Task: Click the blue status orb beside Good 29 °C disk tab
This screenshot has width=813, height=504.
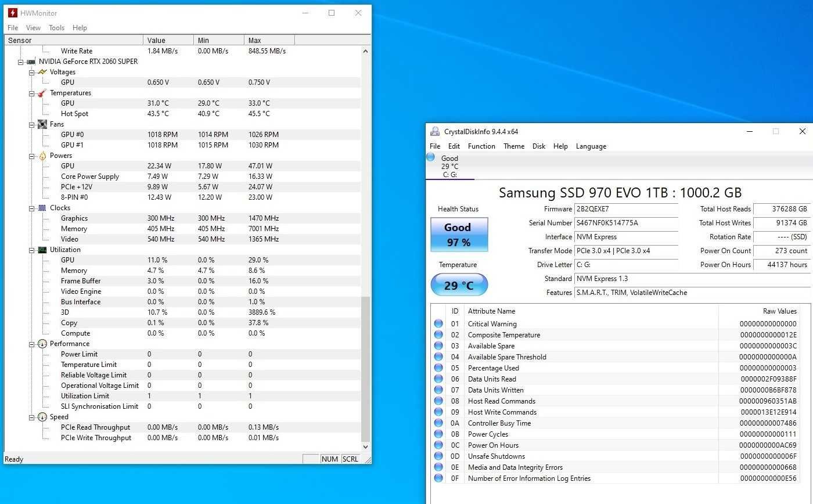Action: click(431, 157)
